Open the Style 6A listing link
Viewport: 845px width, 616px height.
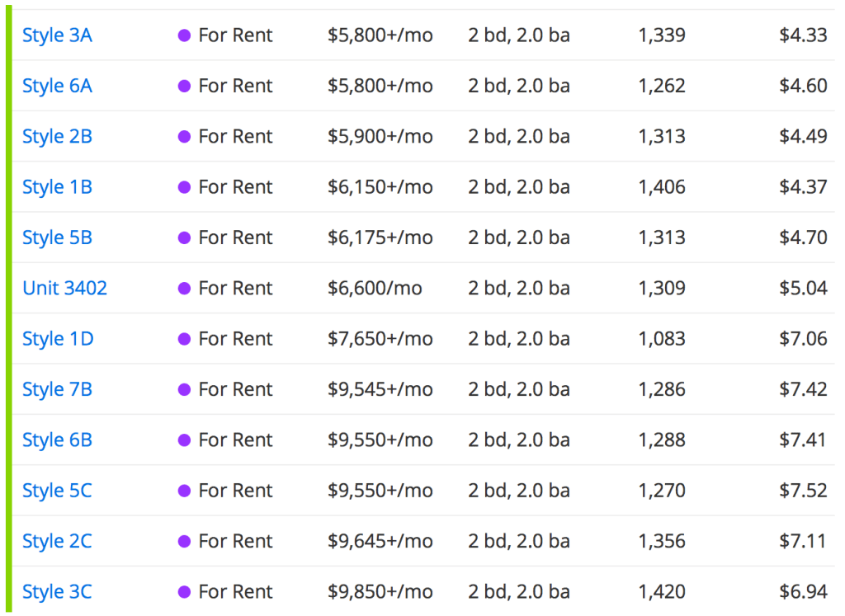(57, 86)
